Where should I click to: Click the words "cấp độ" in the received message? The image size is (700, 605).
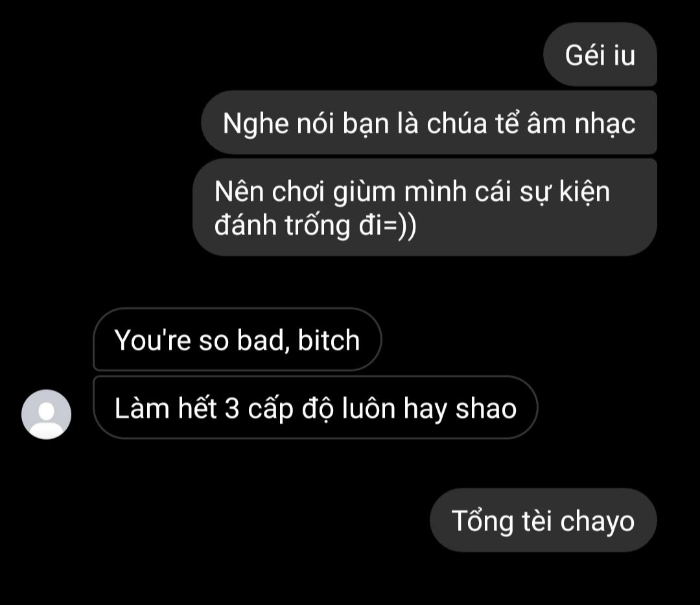coord(292,409)
